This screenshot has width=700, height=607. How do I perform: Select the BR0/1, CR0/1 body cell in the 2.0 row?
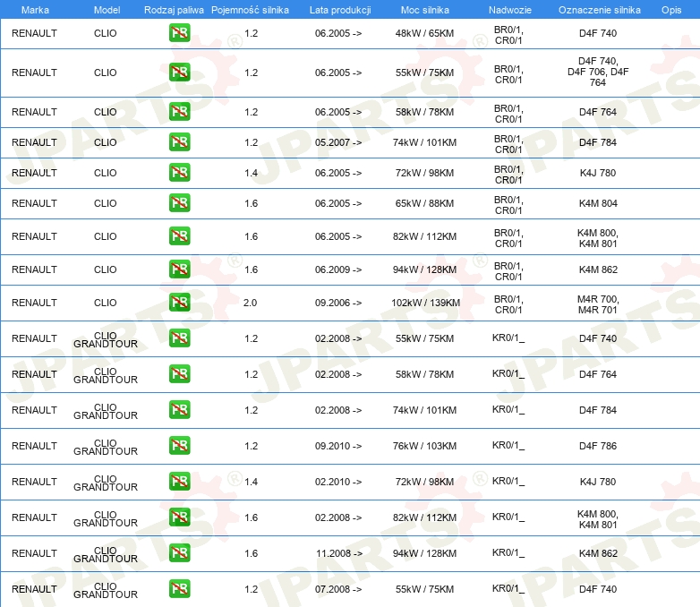[x=508, y=304]
